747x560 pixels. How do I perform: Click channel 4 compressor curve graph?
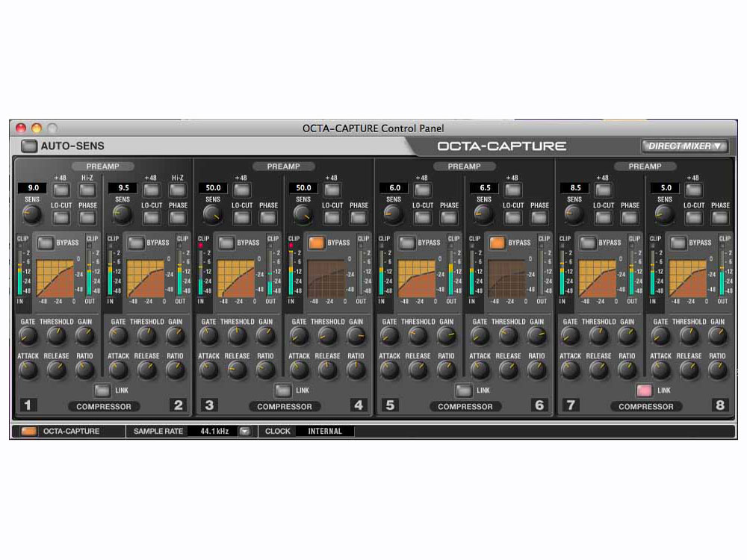coord(326,279)
